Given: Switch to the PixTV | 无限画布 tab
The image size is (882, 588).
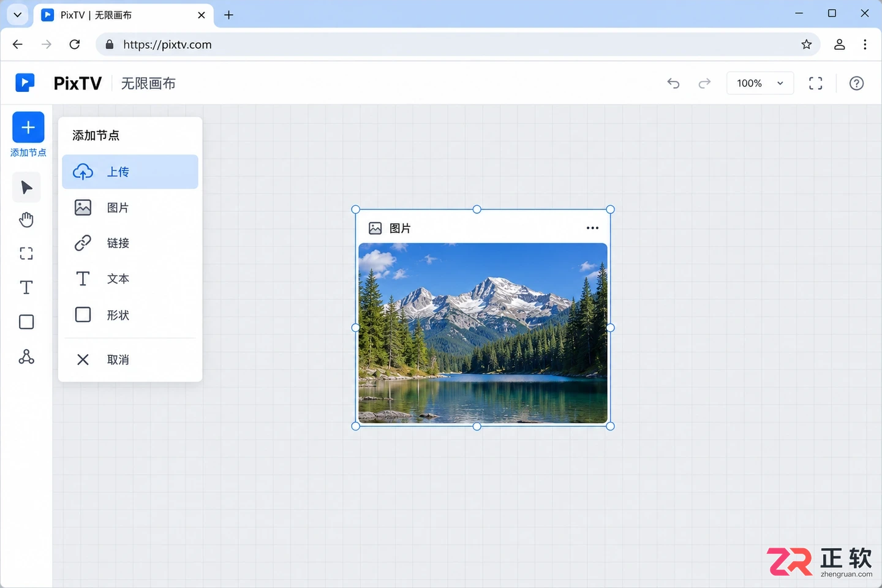Looking at the screenshot, I should click(x=123, y=15).
